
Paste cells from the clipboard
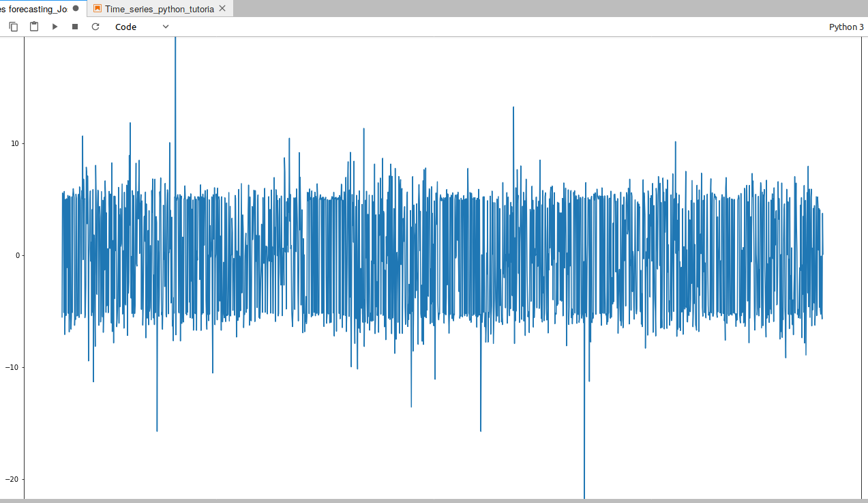click(34, 27)
